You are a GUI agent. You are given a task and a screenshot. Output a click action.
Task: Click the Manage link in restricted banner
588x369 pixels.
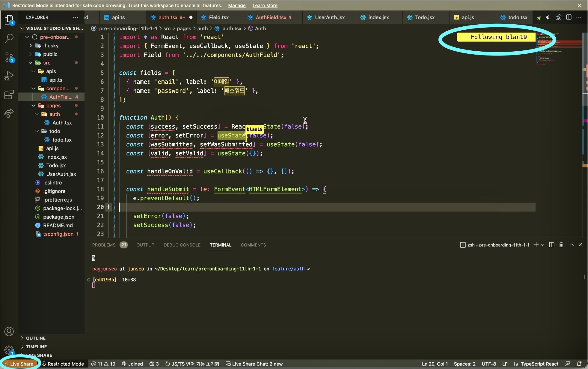[236, 5]
